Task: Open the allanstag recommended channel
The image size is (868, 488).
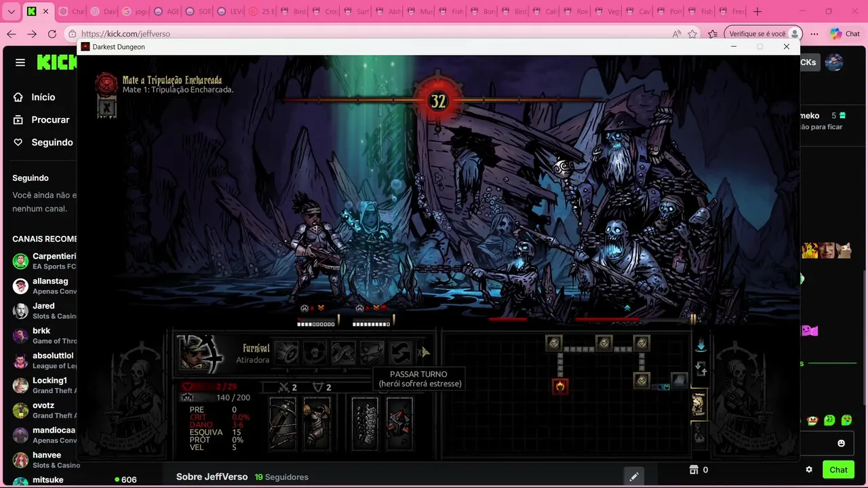Action: pos(43,286)
